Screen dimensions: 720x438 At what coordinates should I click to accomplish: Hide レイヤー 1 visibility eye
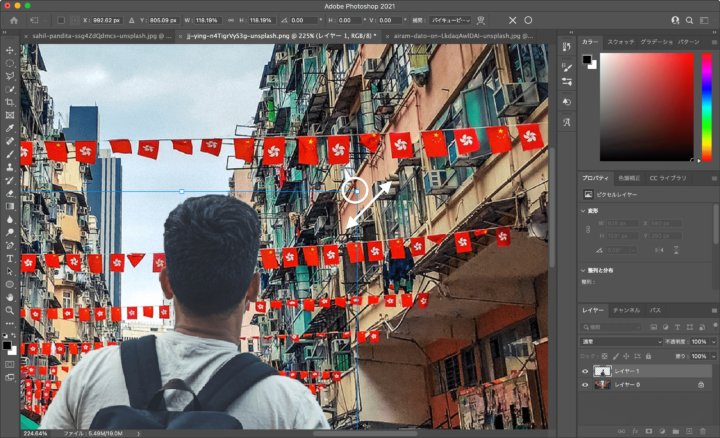[x=585, y=371]
